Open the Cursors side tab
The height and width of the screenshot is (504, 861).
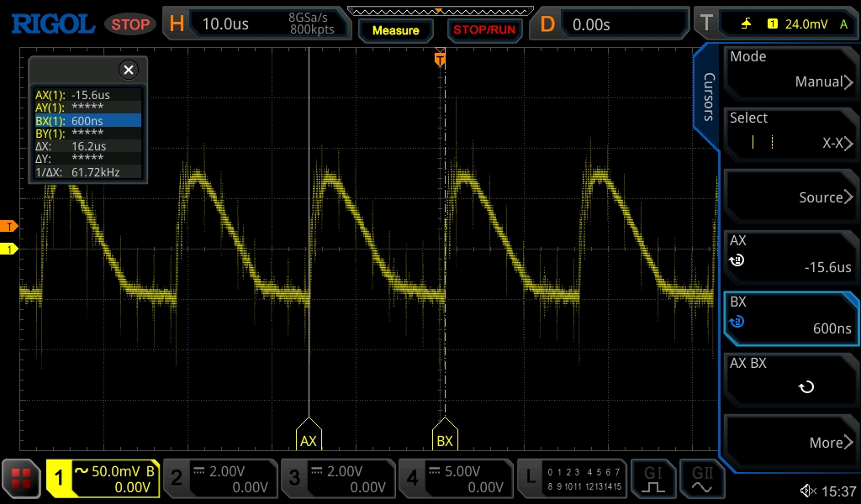(x=708, y=97)
